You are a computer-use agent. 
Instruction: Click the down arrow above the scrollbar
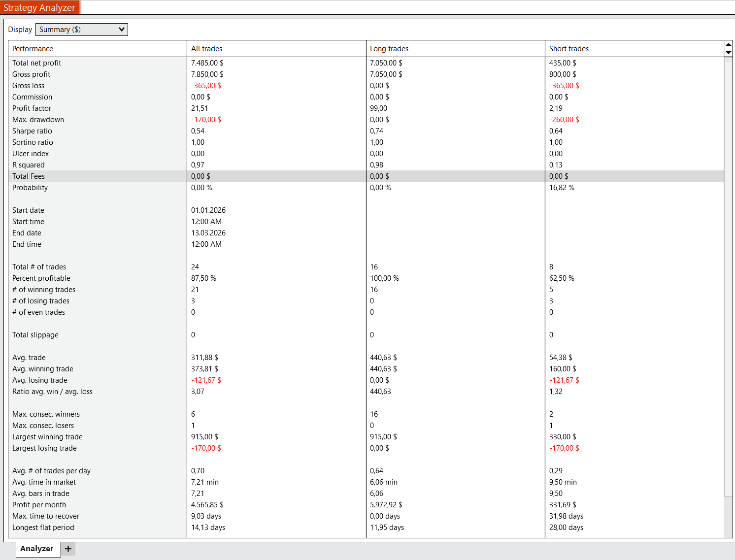(729, 52)
